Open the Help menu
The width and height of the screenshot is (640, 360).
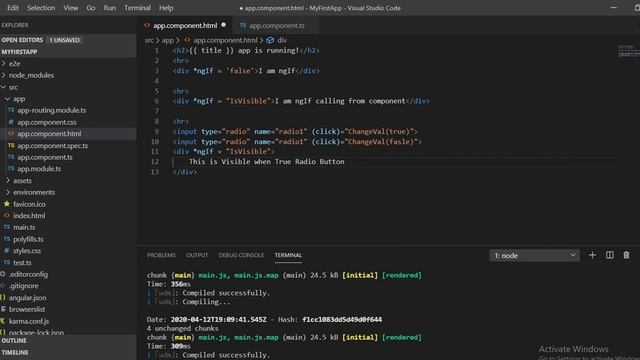click(166, 8)
